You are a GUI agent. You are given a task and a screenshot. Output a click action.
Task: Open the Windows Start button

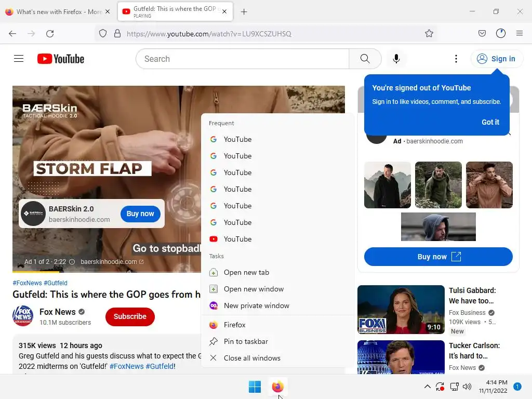point(255,387)
